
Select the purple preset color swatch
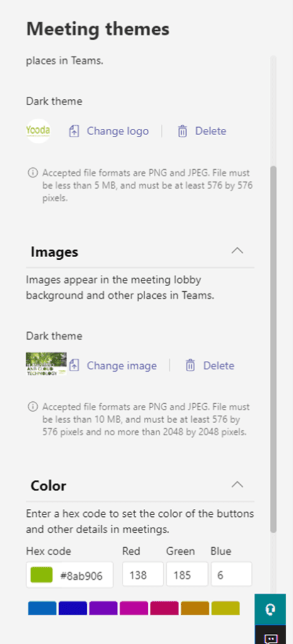pos(103,608)
